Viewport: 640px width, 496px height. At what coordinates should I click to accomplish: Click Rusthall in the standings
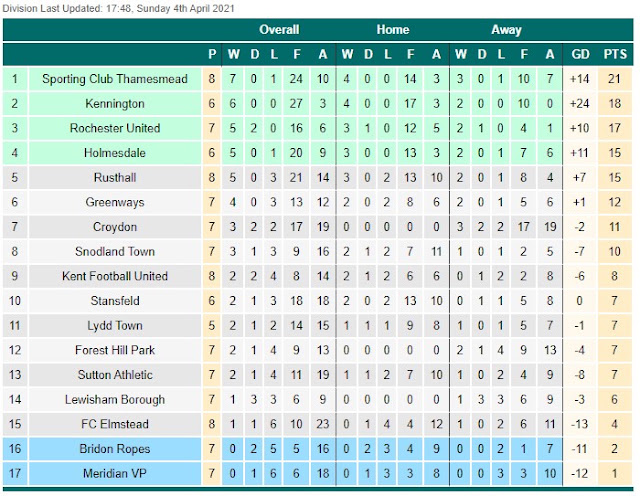(115, 178)
